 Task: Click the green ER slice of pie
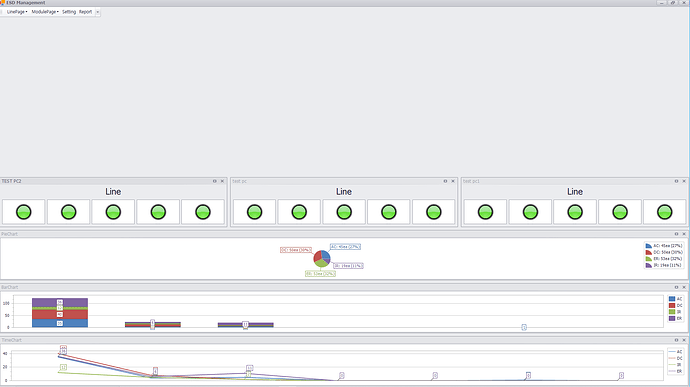(321, 263)
